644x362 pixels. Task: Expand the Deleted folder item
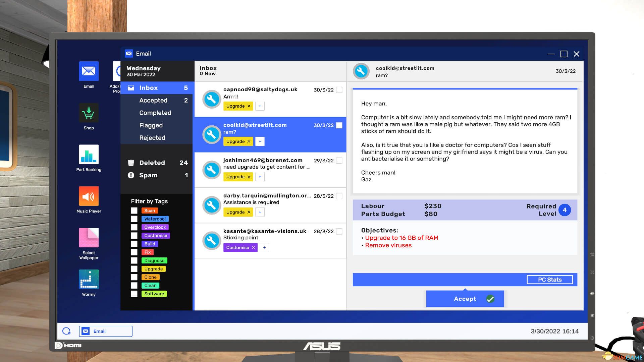(152, 162)
